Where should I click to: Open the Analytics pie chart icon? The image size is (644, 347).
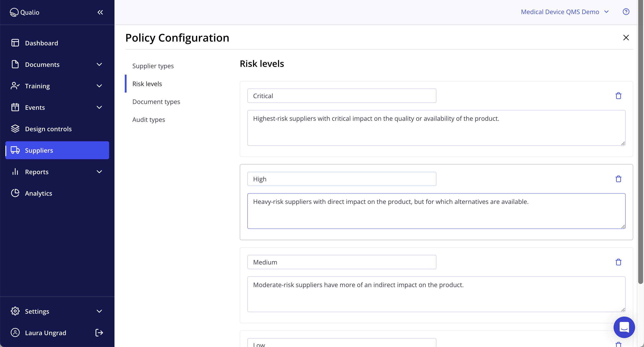15,193
